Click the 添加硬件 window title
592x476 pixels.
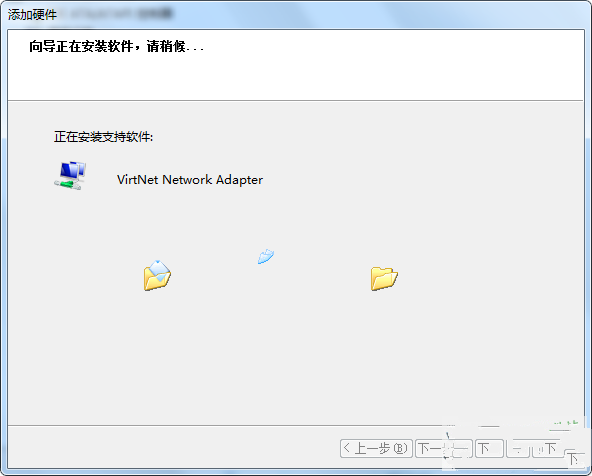[x=32, y=15]
